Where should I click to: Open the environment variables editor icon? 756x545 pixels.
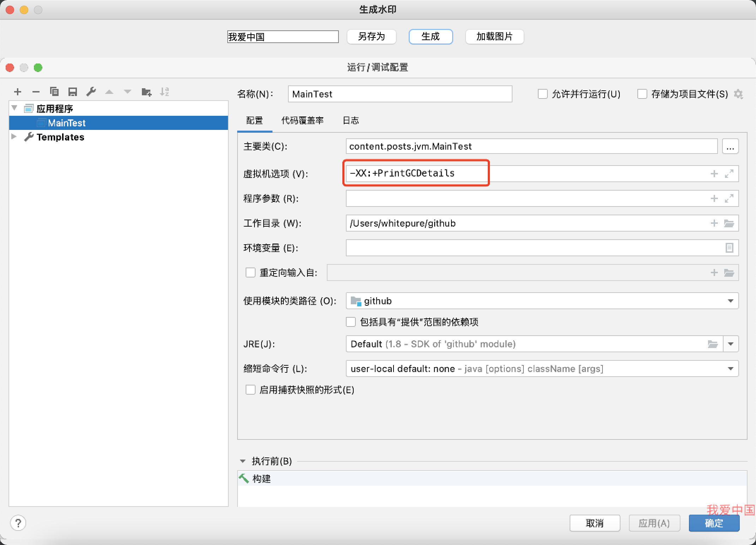point(729,248)
